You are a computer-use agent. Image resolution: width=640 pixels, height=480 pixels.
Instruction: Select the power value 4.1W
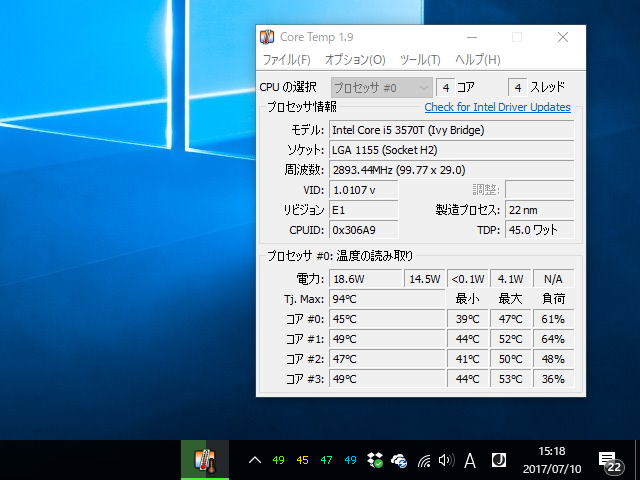[510, 279]
